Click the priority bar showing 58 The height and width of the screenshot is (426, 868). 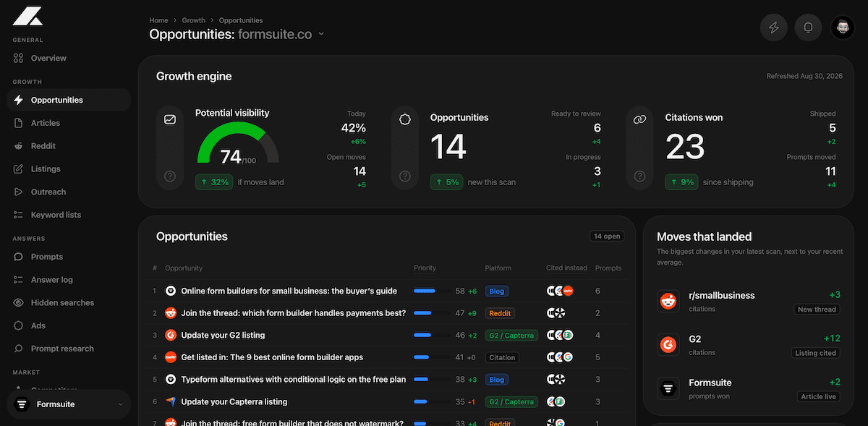pos(431,291)
